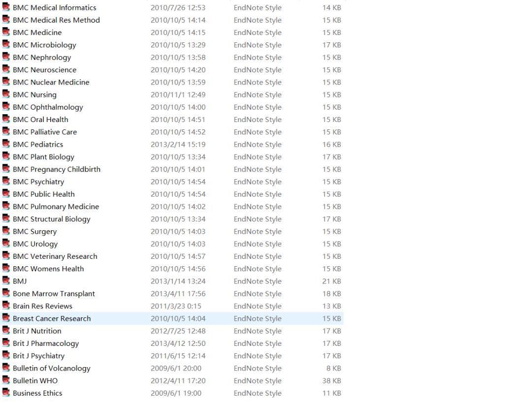Image resolution: width=532 pixels, height=403 pixels.
Task: Select the date 2011/6/15 12:14
Action: 178,356
